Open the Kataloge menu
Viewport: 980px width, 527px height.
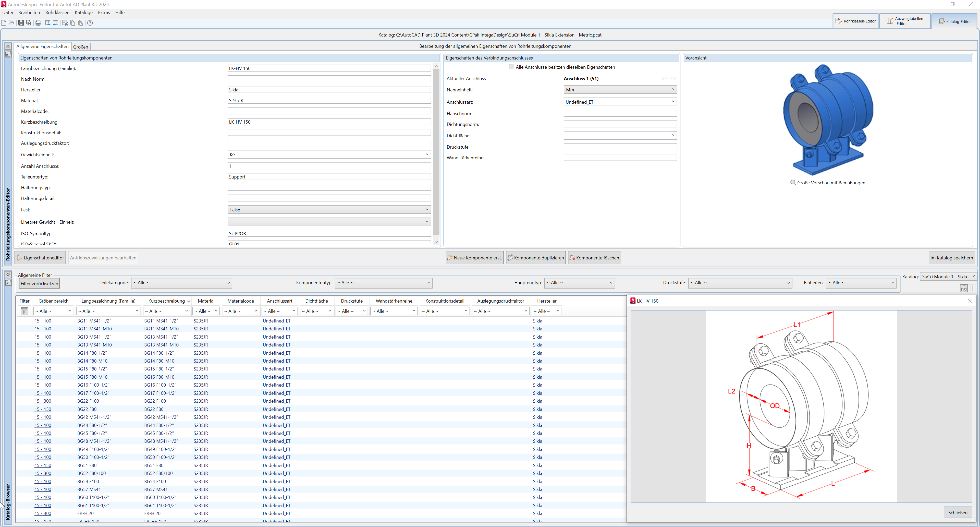point(84,13)
